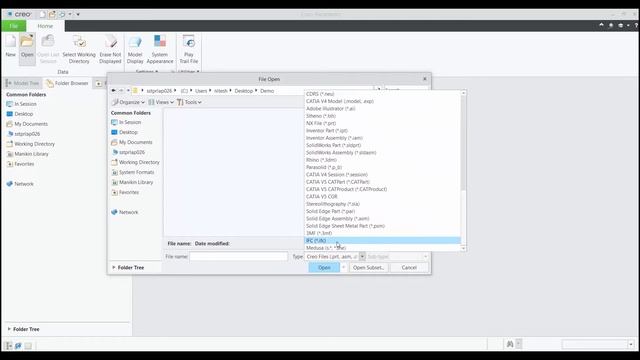Click My Documents in left Folder Browser panel

pos(31,124)
